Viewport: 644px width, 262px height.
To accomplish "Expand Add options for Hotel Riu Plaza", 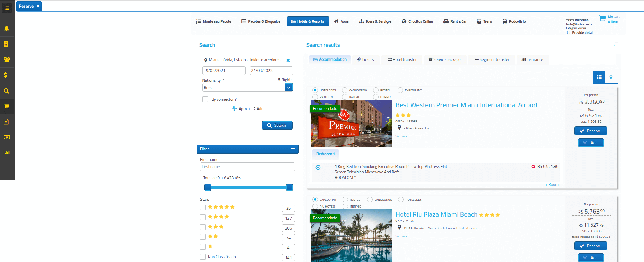I will tap(591, 258).
